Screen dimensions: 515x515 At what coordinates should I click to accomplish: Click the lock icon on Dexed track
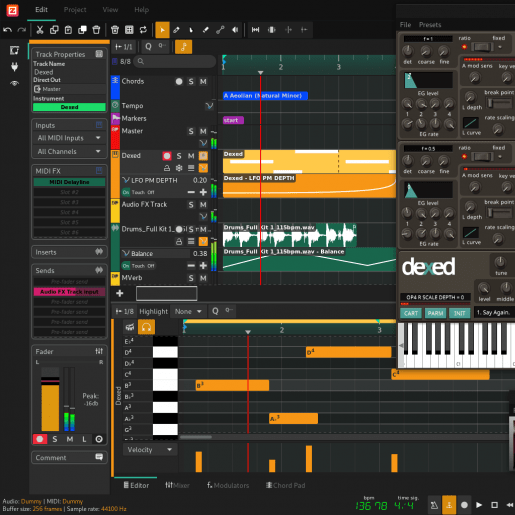[x=167, y=168]
